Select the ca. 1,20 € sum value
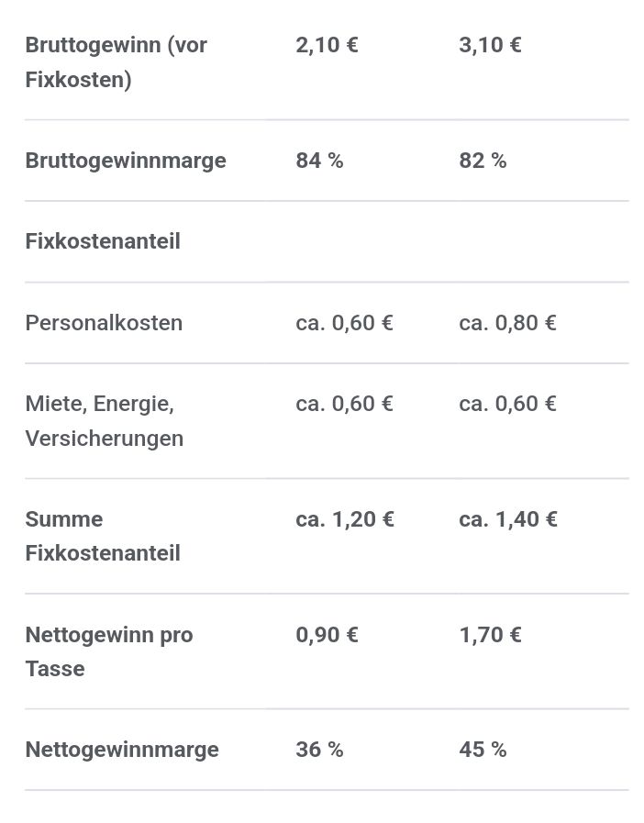This screenshot has height=823, width=644. tap(345, 519)
